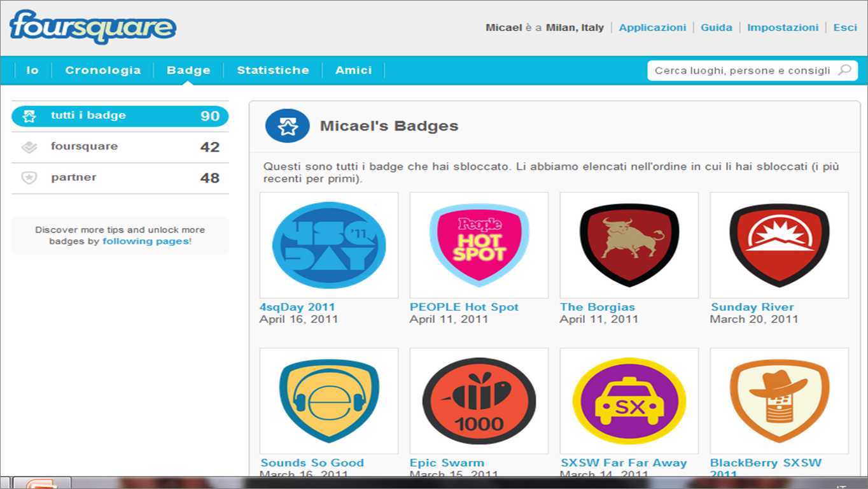Click Esci to log out
The image size is (868, 489).
[x=845, y=27]
